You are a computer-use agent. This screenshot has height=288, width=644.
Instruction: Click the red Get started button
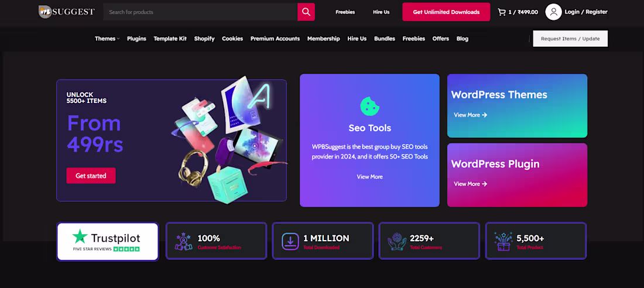(91, 176)
